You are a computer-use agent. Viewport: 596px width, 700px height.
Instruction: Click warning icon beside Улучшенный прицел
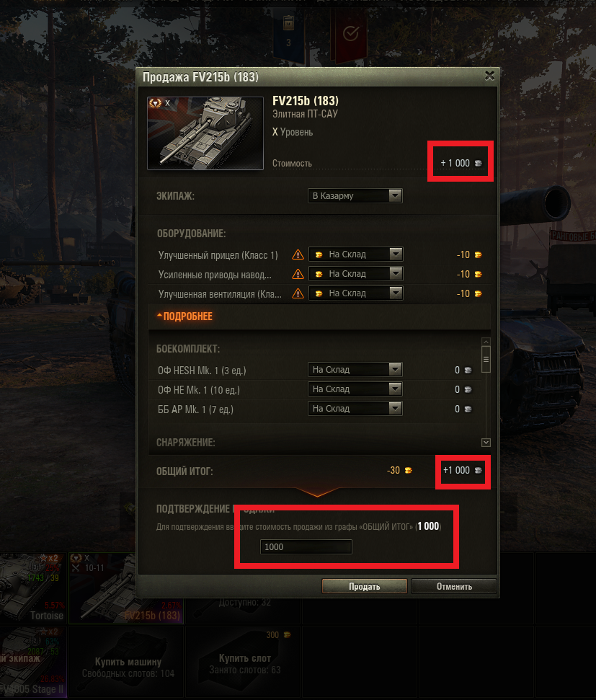tap(298, 254)
